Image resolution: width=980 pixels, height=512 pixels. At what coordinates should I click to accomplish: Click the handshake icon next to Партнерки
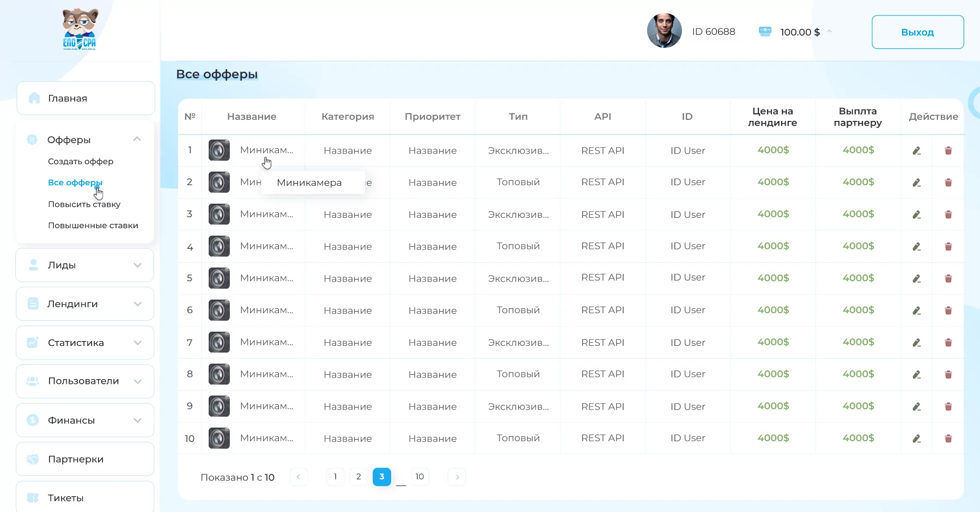pyautogui.click(x=33, y=459)
